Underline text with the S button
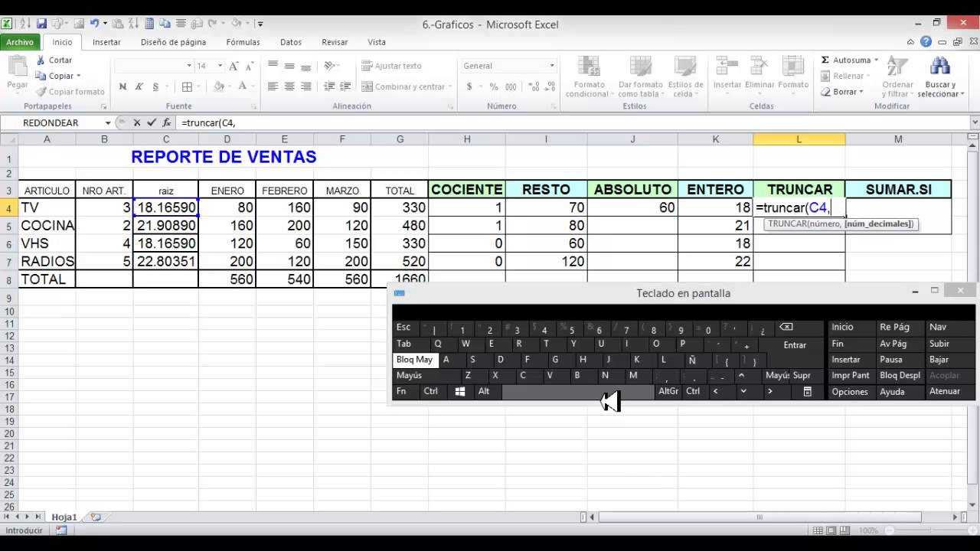 [155, 86]
